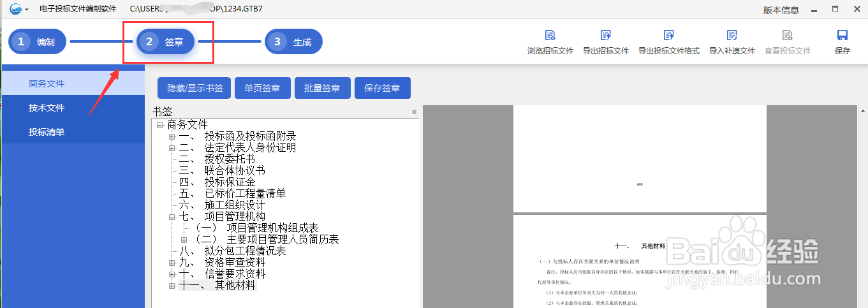Image resolution: width=868 pixels, height=308 pixels.
Task: Click the 导出投标文件格式 icon
Action: pyautogui.click(x=668, y=36)
